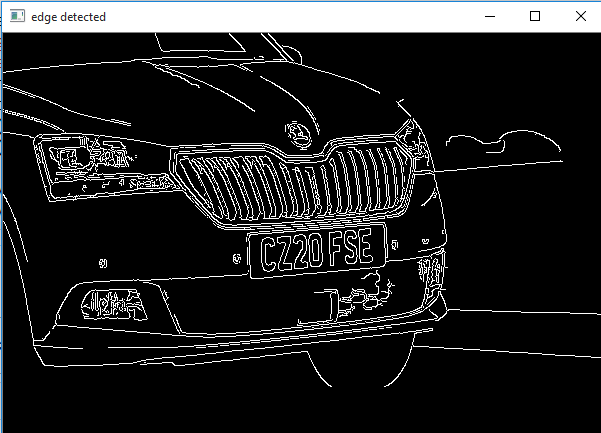Click the cloud-shaped outline at right

click(x=503, y=142)
